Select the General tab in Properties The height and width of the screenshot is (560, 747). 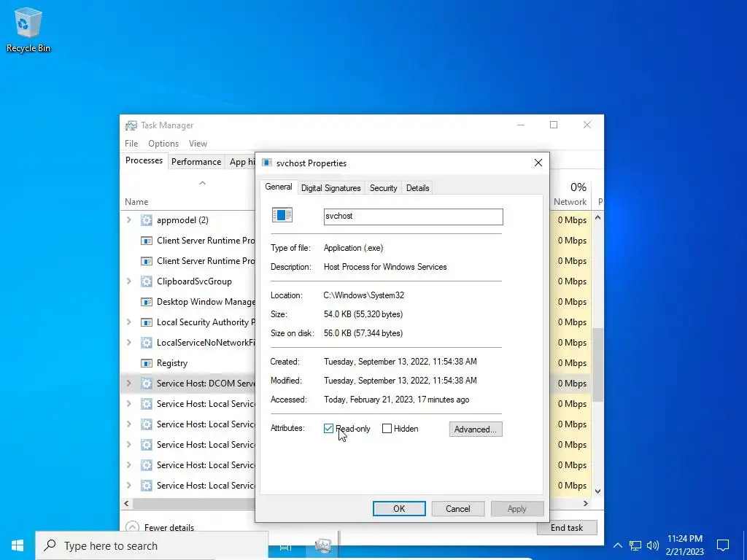[x=279, y=187]
